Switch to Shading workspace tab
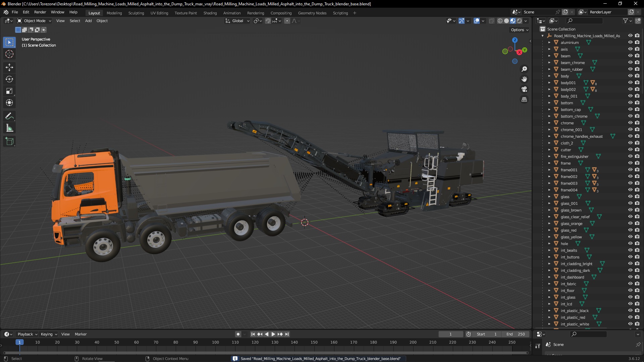The height and width of the screenshot is (362, 644). [210, 13]
